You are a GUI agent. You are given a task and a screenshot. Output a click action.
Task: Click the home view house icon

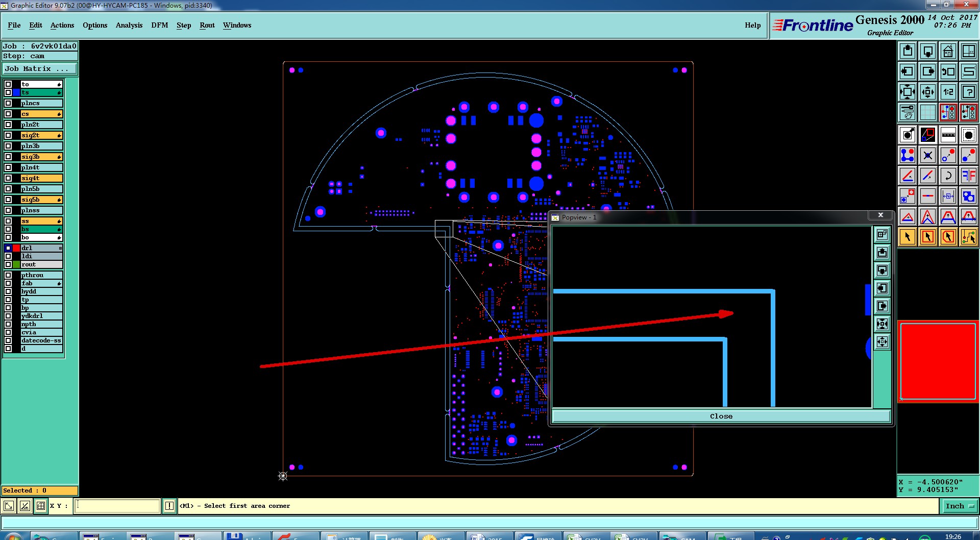pos(948,51)
